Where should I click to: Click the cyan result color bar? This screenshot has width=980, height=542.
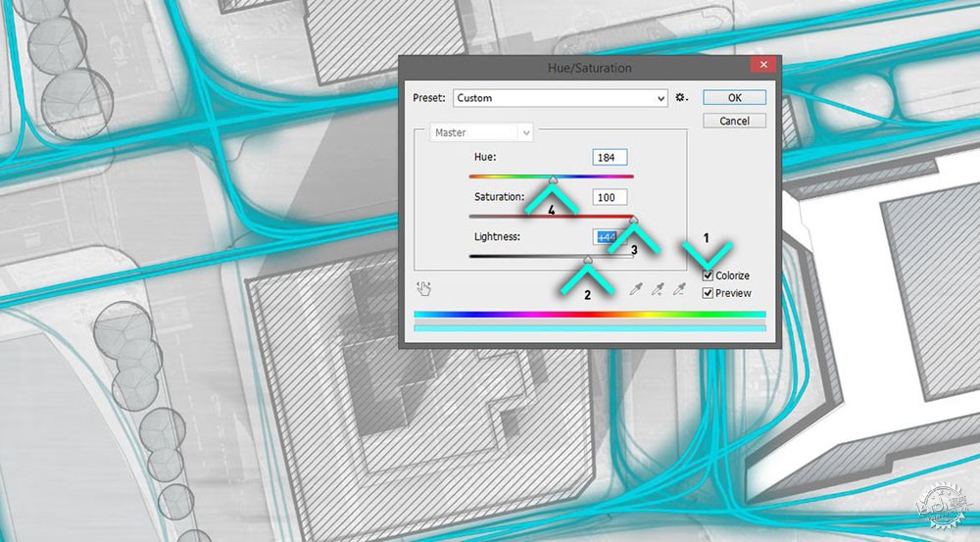pos(589,327)
